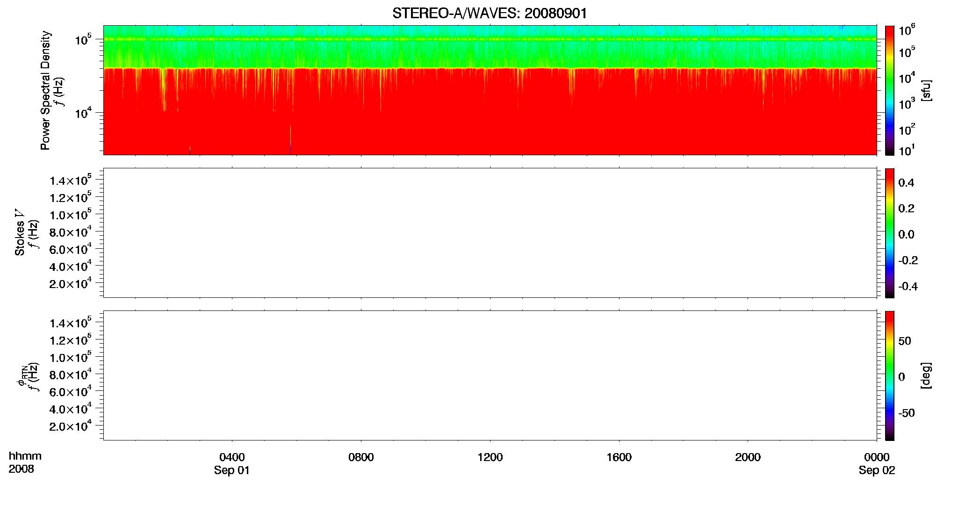The height and width of the screenshot is (505, 980).
Task: Click the 10^6 label on sfu colorbar
Action: click(907, 30)
